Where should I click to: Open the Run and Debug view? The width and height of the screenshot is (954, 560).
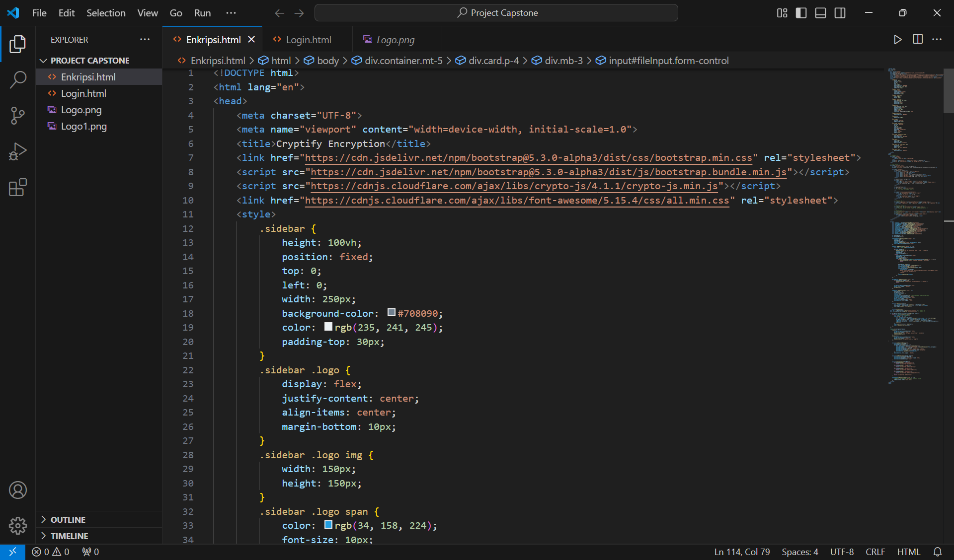click(18, 151)
